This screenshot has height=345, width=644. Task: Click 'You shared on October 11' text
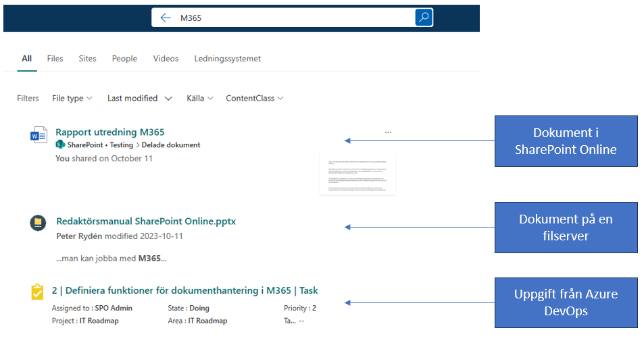pyautogui.click(x=104, y=159)
